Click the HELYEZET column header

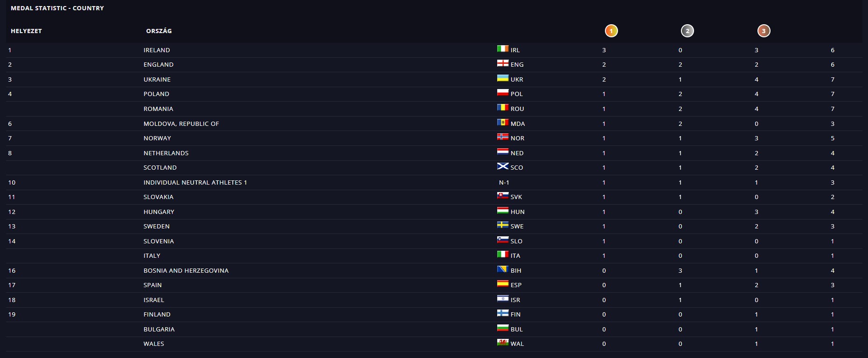26,31
